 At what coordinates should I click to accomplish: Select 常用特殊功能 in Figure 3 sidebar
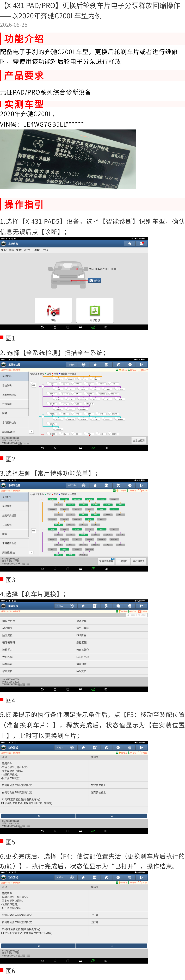pos(14,543)
